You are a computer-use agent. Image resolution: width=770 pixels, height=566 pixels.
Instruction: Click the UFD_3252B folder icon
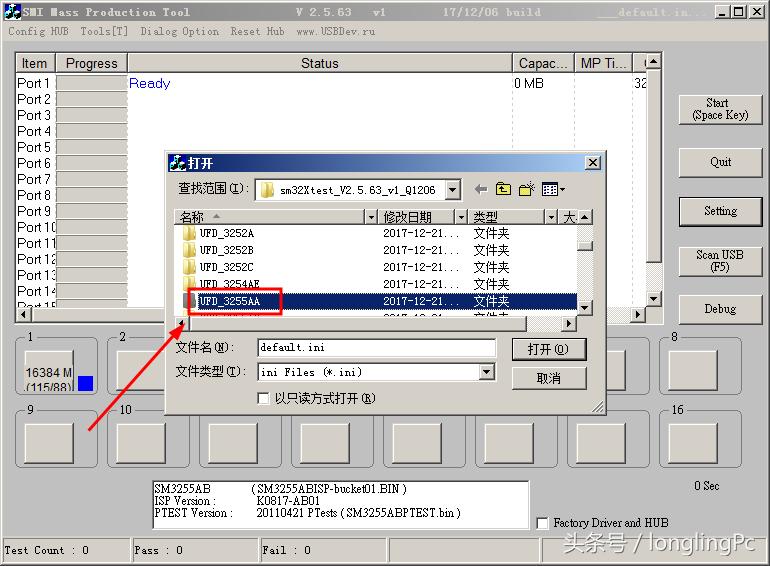tap(190, 250)
